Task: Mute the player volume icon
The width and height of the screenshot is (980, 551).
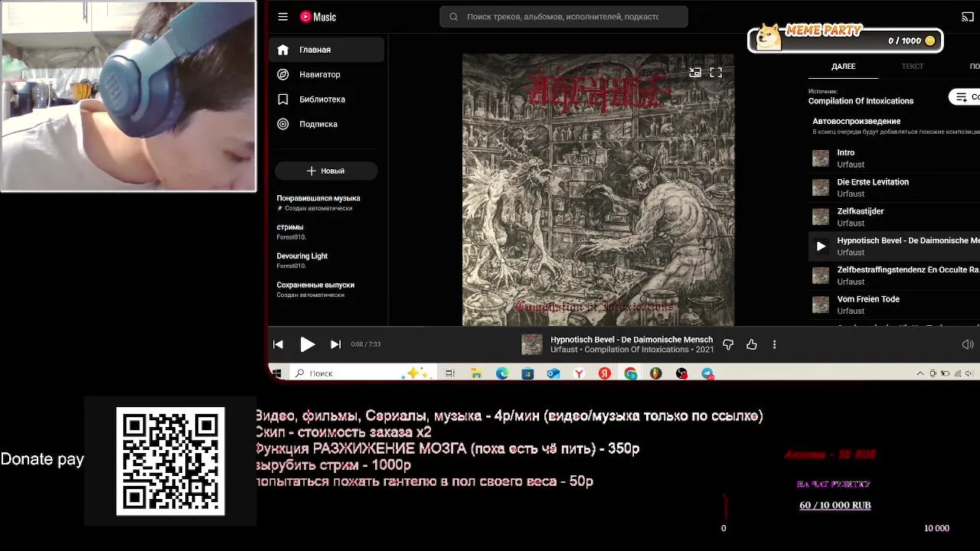Action: click(x=968, y=344)
